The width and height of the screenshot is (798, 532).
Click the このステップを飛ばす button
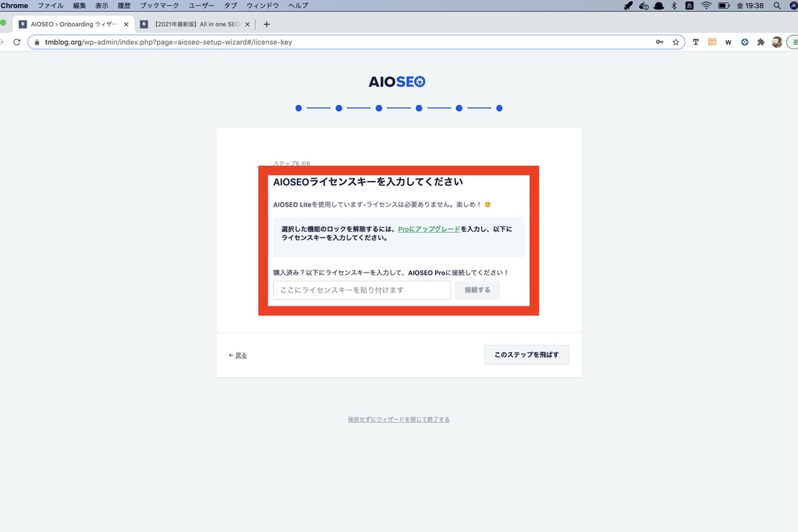pyautogui.click(x=527, y=355)
